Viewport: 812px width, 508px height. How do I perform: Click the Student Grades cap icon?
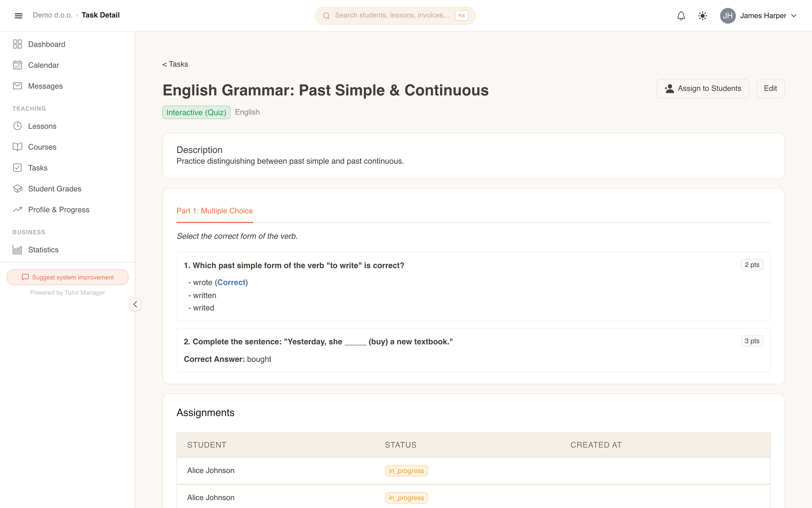point(17,189)
